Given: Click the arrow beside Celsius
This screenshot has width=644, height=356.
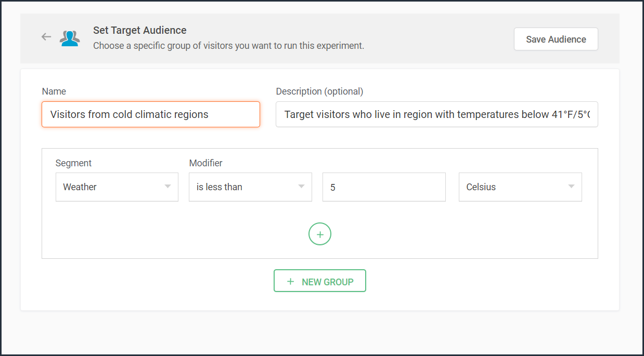Looking at the screenshot, I should pos(571,187).
